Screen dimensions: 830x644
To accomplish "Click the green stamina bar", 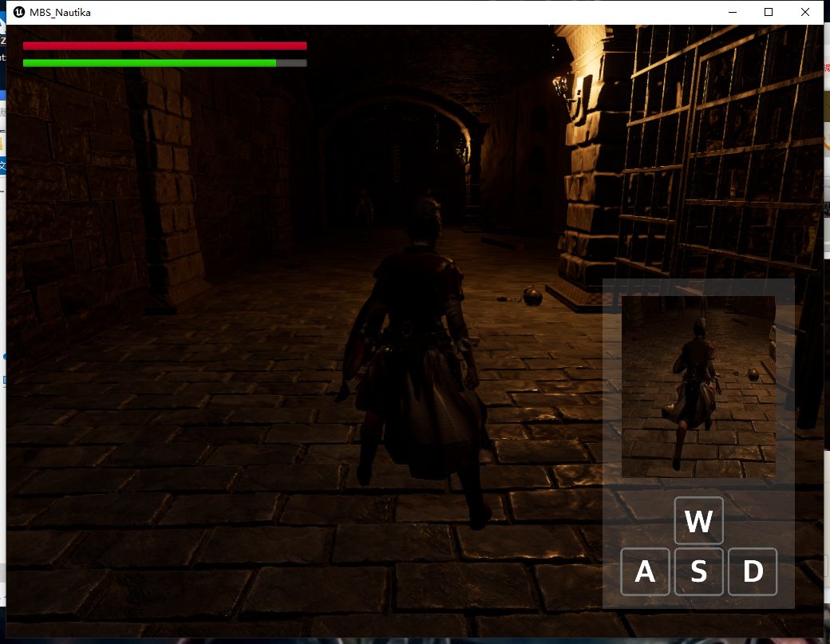I will [x=149, y=63].
